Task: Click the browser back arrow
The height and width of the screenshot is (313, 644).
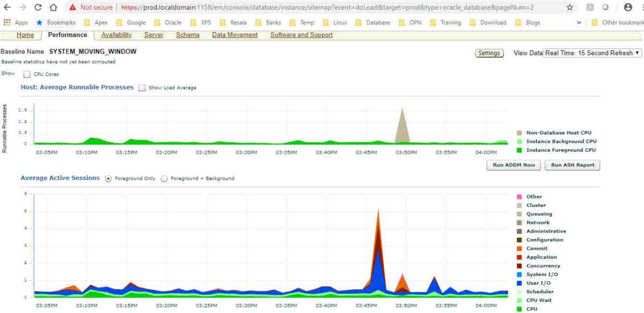Action: point(8,8)
